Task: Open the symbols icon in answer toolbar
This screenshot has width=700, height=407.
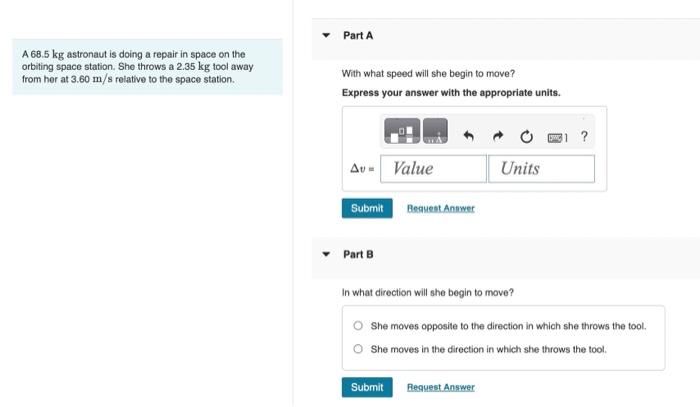Action: tap(435, 131)
